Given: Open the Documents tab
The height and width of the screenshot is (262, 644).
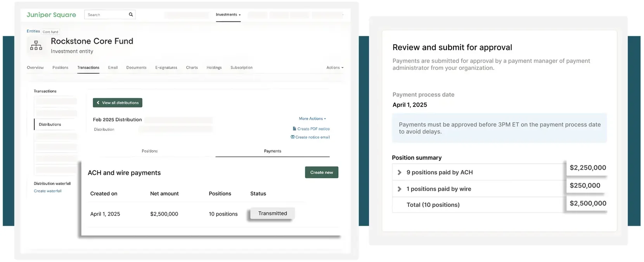Looking at the screenshot, I should pyautogui.click(x=137, y=67).
